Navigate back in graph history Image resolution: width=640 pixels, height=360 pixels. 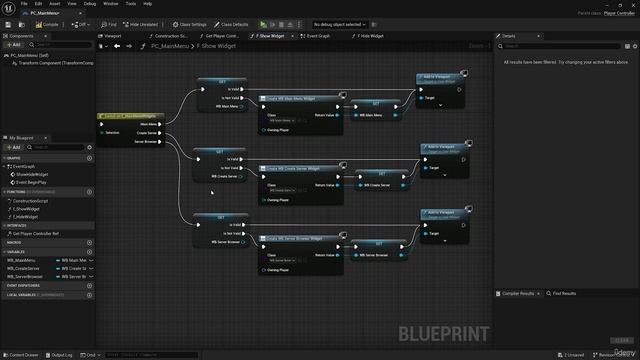point(117,46)
